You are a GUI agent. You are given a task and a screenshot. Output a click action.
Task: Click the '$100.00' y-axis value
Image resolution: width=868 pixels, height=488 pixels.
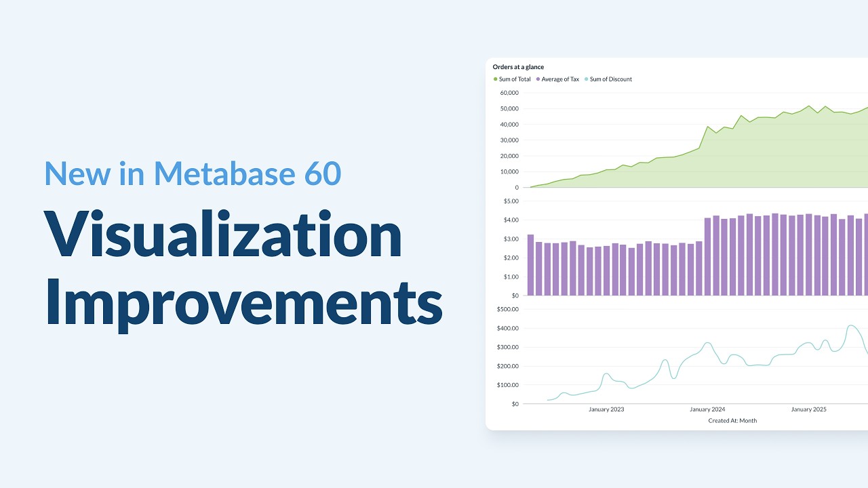(x=508, y=385)
